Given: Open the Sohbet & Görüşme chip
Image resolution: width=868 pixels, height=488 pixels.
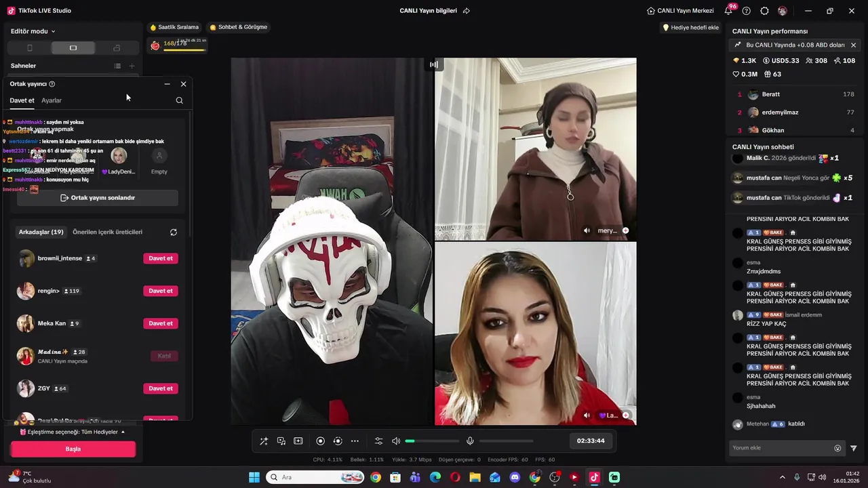Looking at the screenshot, I should tap(239, 27).
